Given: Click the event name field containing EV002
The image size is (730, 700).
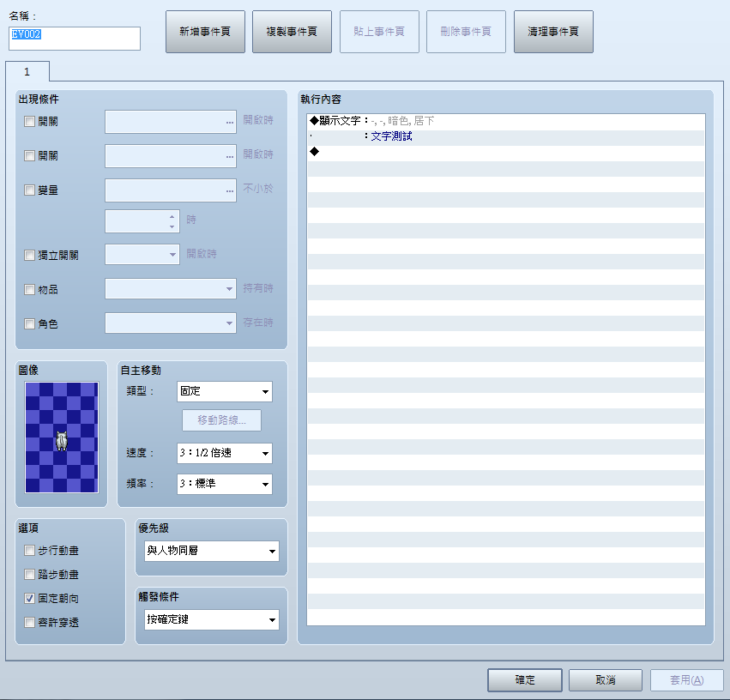Looking at the screenshot, I should tap(75, 38).
